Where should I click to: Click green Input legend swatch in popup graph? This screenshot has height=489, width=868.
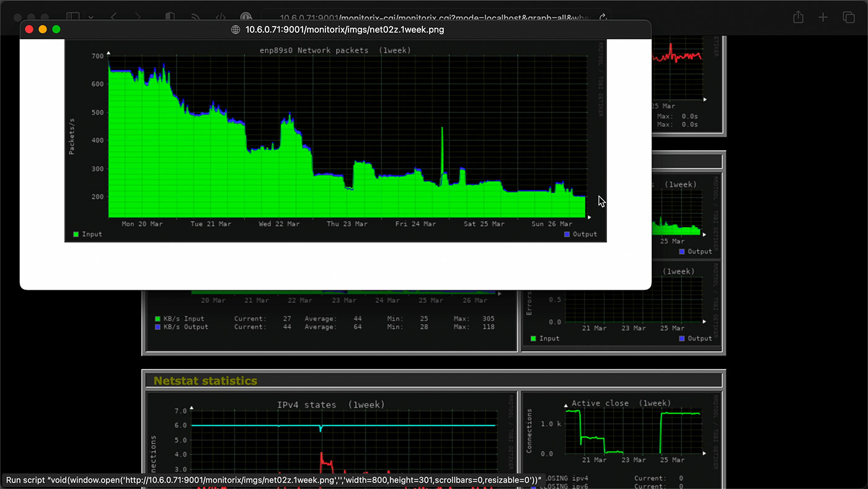(x=76, y=234)
